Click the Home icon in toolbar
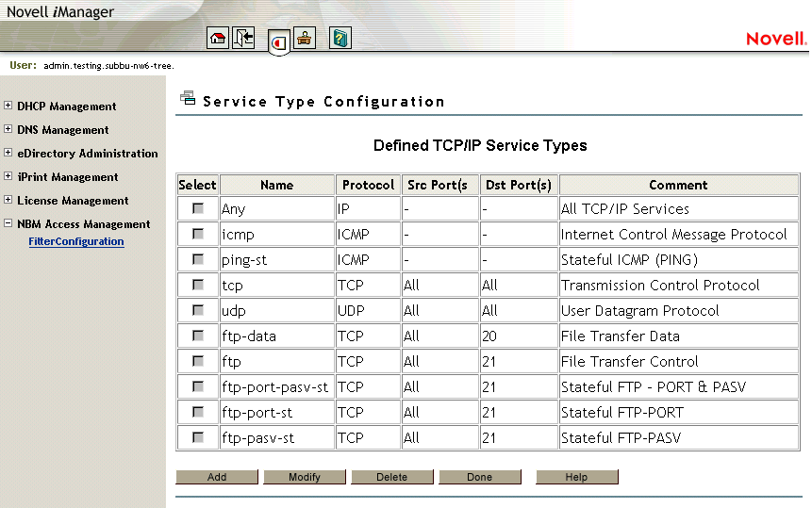Image resolution: width=812 pixels, height=508 pixels. point(218,39)
